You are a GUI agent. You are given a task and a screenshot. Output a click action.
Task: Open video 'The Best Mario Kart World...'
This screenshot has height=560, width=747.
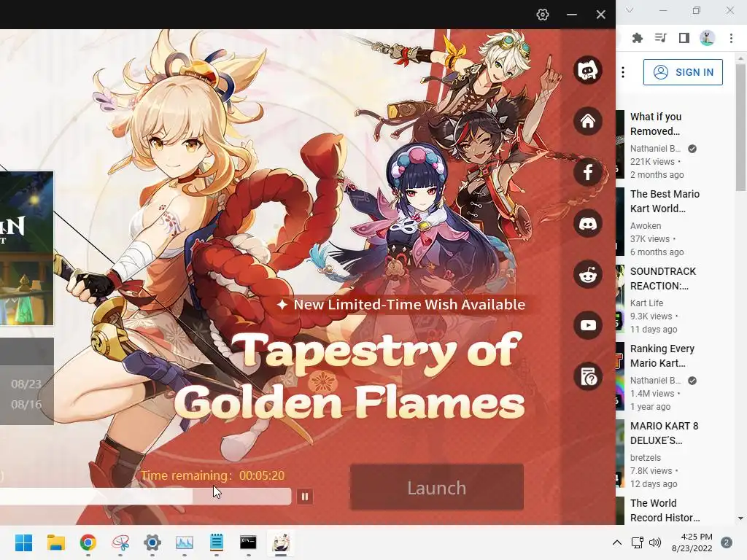click(x=665, y=201)
